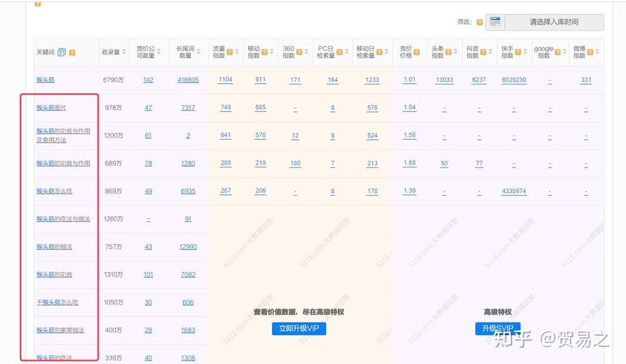The height and width of the screenshot is (364, 626).
Task: Click 360指数 value 180
Action: (295, 164)
